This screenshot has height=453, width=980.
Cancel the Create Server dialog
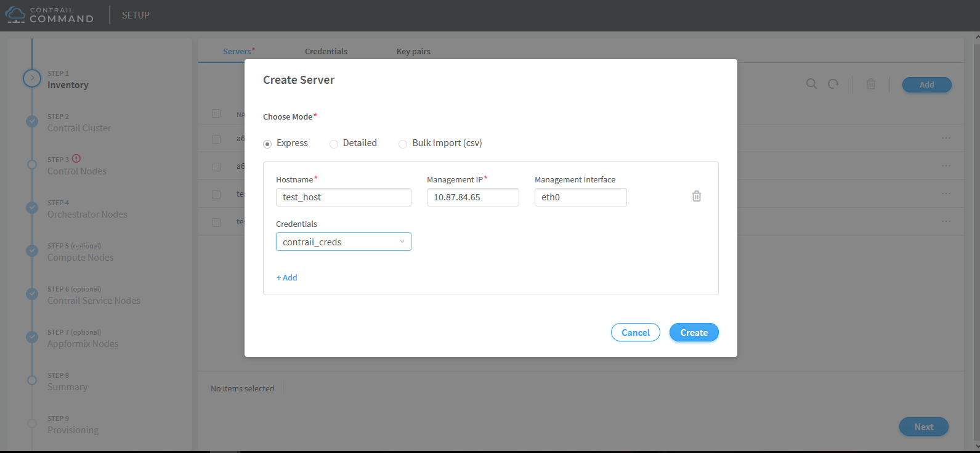click(x=635, y=332)
